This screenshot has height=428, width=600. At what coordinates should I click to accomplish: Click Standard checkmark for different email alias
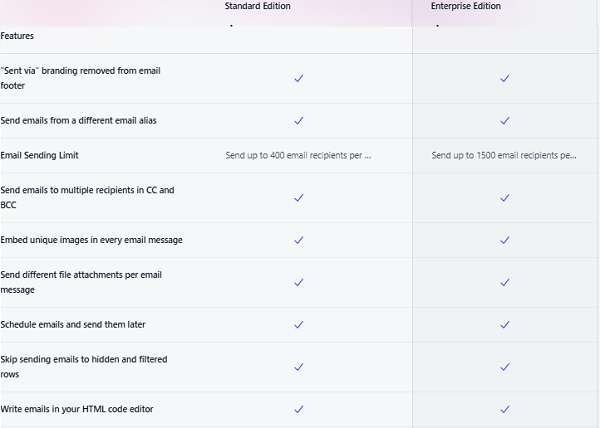point(298,121)
